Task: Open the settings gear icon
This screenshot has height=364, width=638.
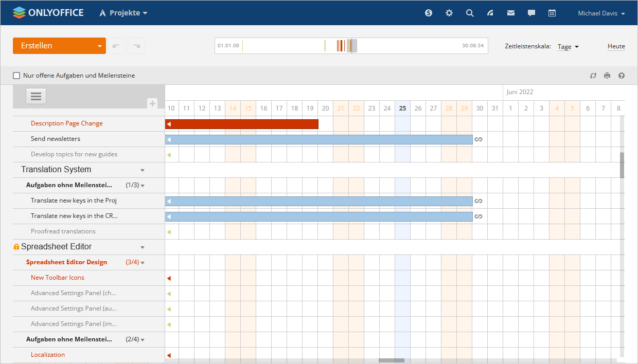Action: click(449, 13)
